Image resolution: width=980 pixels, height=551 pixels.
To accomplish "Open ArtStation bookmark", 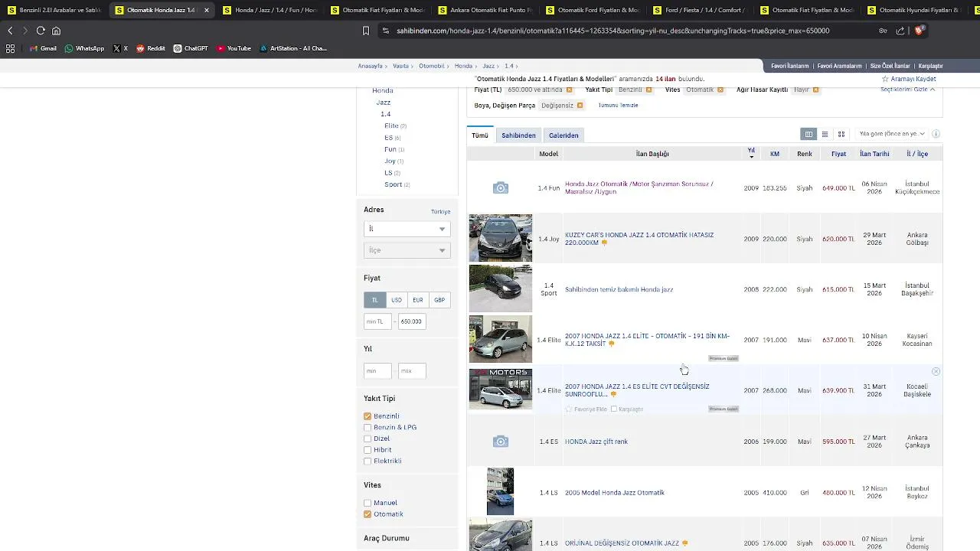I will 293,48.
